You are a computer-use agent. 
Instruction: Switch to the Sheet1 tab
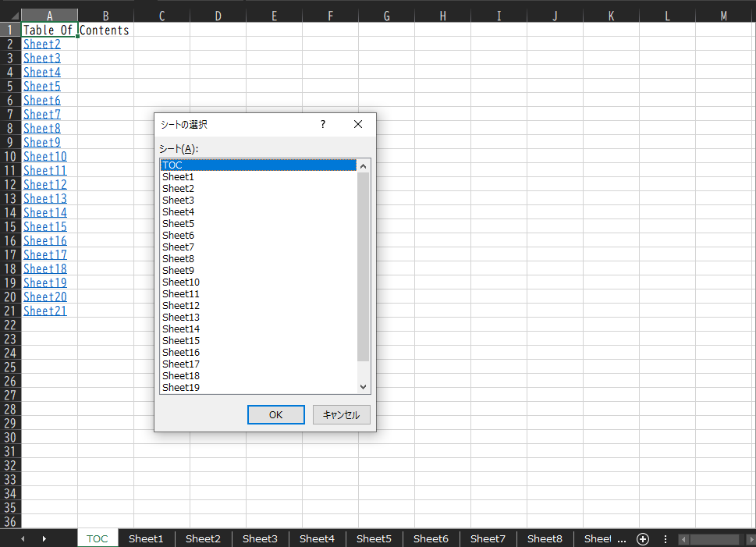[x=146, y=538]
